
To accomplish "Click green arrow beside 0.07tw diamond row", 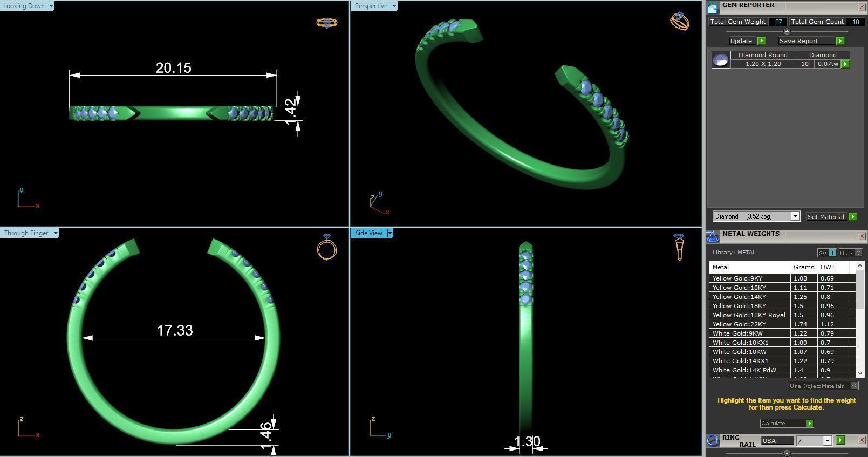I will [845, 64].
